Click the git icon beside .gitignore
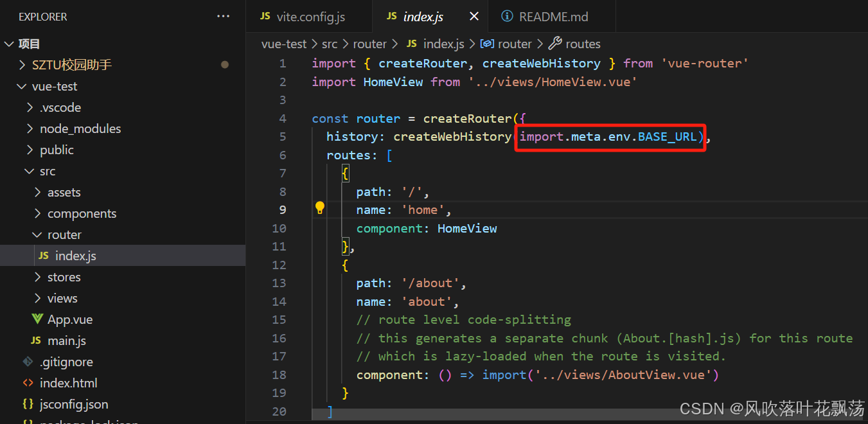This screenshot has width=868, height=424. click(x=28, y=362)
